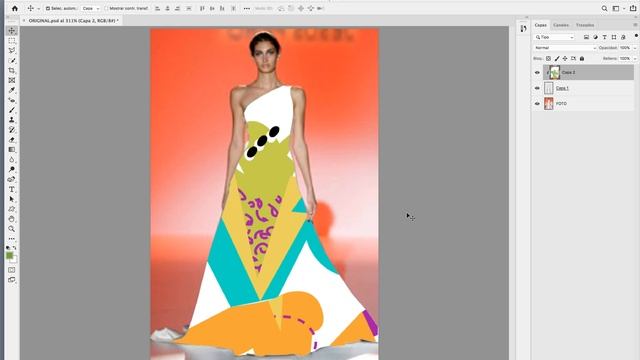The height and width of the screenshot is (360, 640).
Task: Toggle Mostrar contr. transf. checkbox
Action: tap(106, 8)
